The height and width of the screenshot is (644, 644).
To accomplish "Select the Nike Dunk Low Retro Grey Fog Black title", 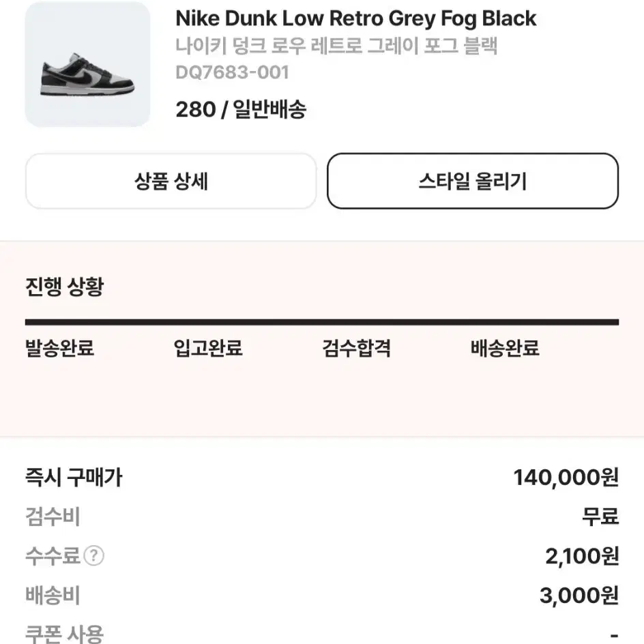I will pos(355,18).
